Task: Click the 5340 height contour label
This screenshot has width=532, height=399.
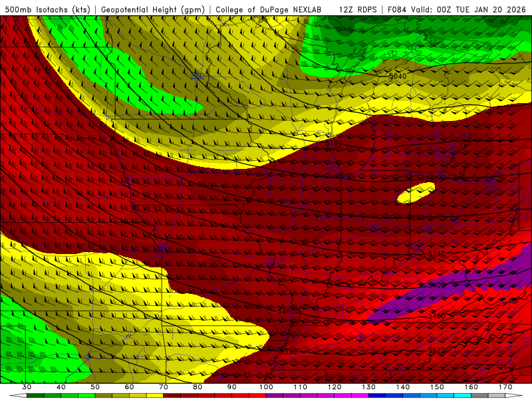Action: pos(437,254)
